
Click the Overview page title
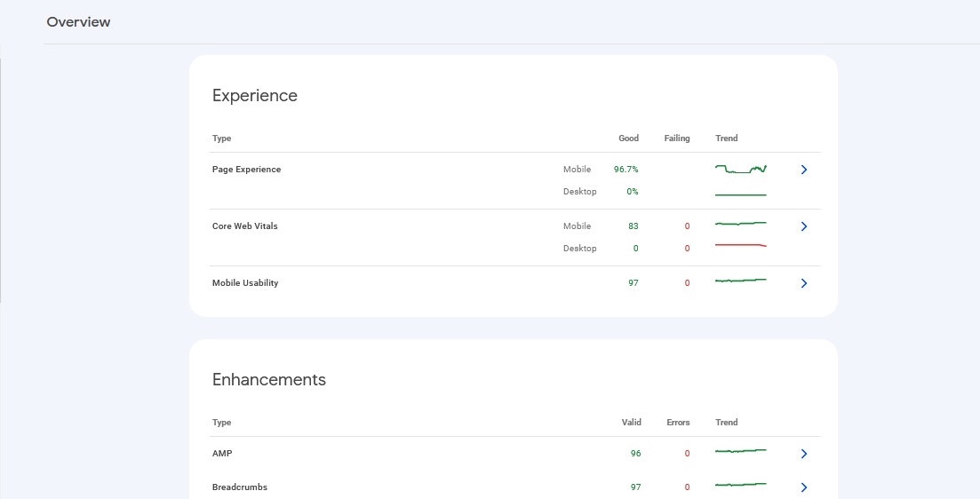[x=78, y=22]
